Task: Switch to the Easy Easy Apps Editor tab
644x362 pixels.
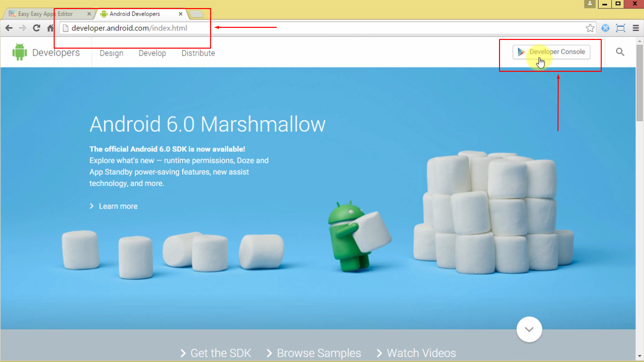Action: click(x=45, y=14)
